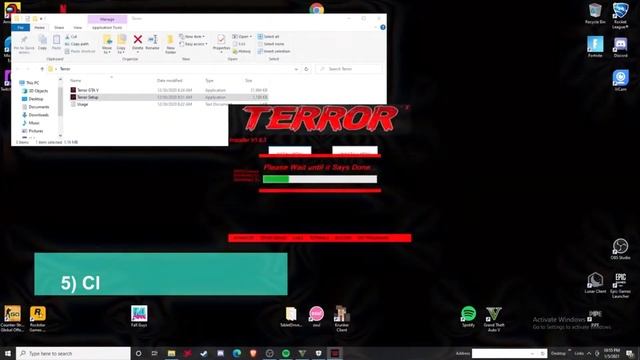640x360 pixels.
Task: Sort by the Name column header
Action: coord(76,80)
